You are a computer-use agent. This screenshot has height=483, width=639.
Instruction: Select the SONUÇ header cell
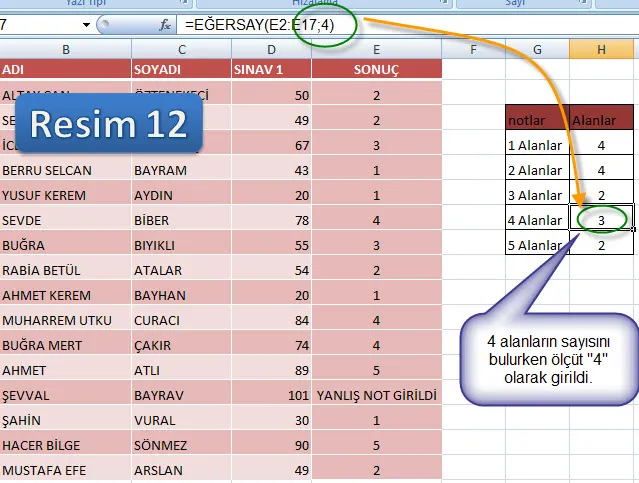[376, 69]
